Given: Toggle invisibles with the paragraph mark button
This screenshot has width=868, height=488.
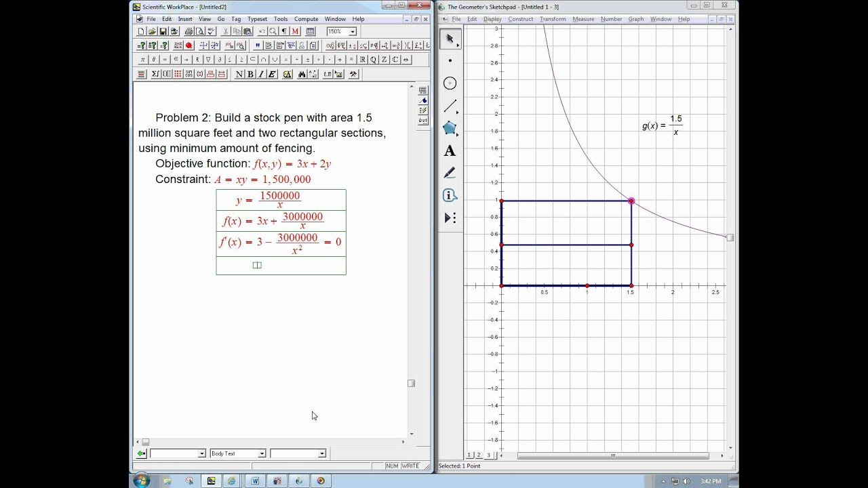Looking at the screenshot, I should [284, 32].
